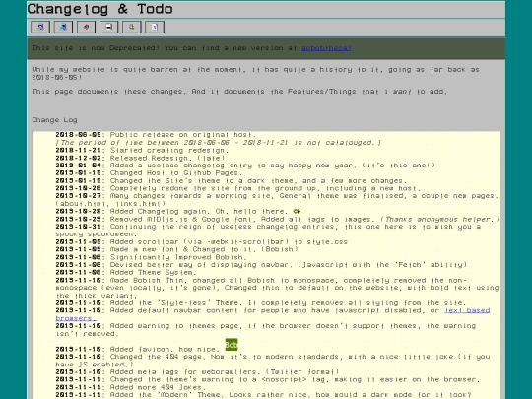Screen dimensions: 532x399
Task: Click the entry about the 'Style-less' Theme
Action: click(261, 303)
